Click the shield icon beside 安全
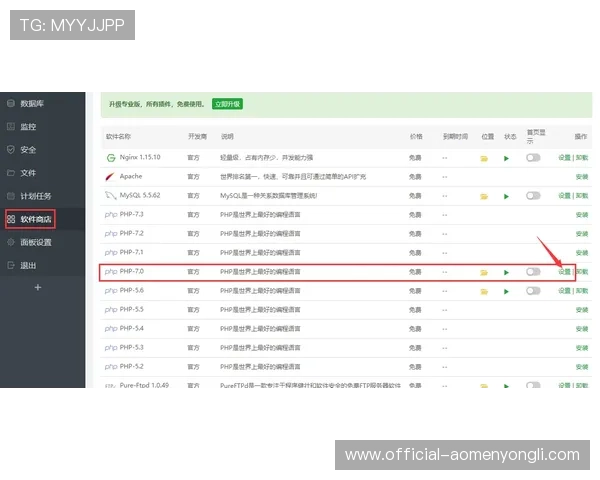Viewport: 600px width, 480px height. click(11, 150)
